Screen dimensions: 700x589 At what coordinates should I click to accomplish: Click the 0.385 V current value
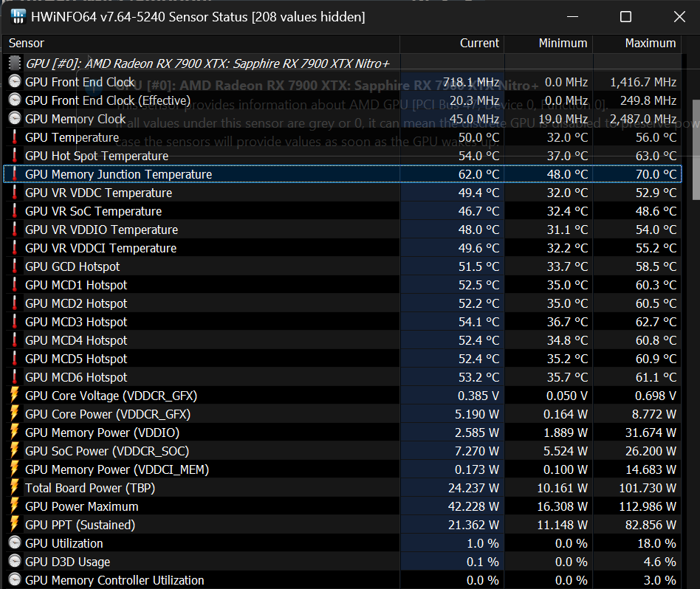(x=478, y=396)
